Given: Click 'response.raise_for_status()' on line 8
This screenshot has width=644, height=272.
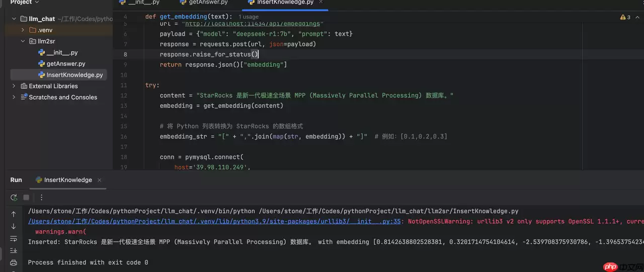Looking at the screenshot, I should (x=209, y=54).
